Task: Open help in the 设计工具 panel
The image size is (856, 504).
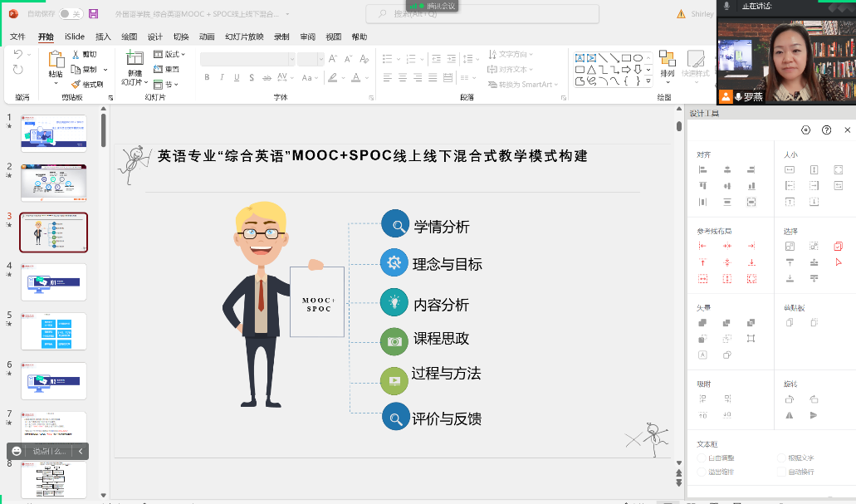Action: click(x=826, y=130)
